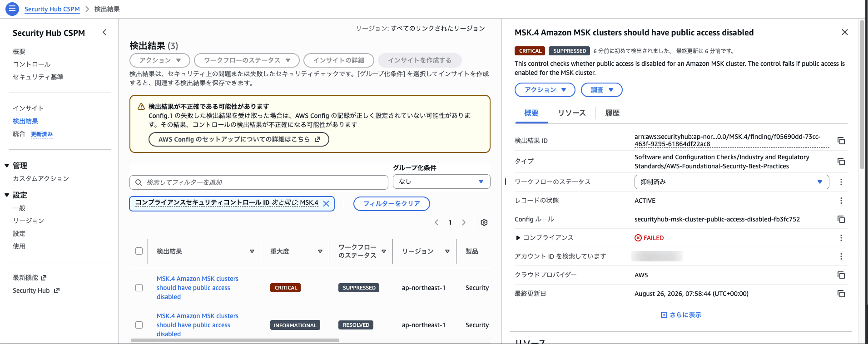This screenshot has height=344, width=868.
Task: Open the INFORMATIONAL MSK.4 finding link
Action: [x=197, y=325]
